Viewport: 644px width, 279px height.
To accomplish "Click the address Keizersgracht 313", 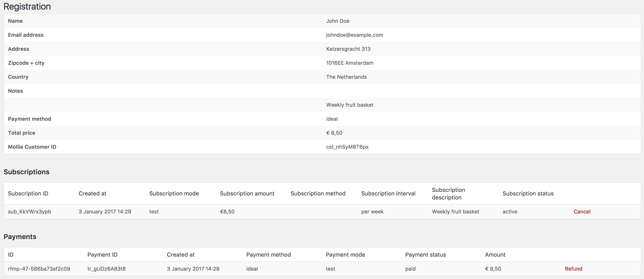I will point(348,49).
